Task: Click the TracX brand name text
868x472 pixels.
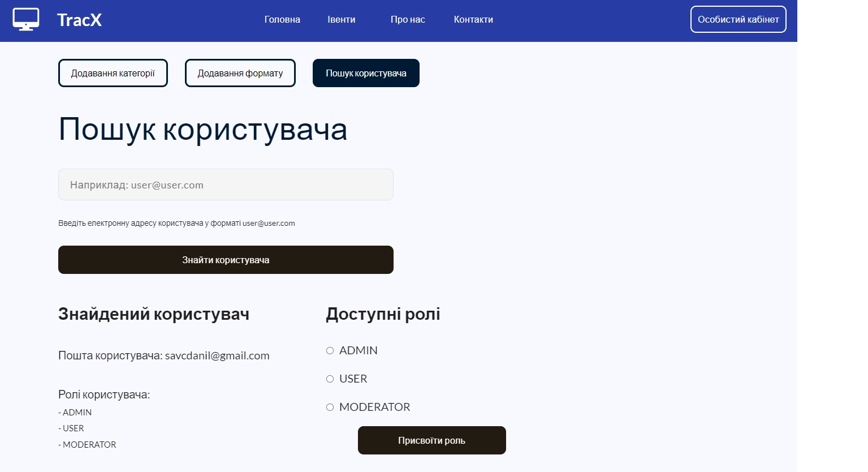Action: [x=79, y=19]
